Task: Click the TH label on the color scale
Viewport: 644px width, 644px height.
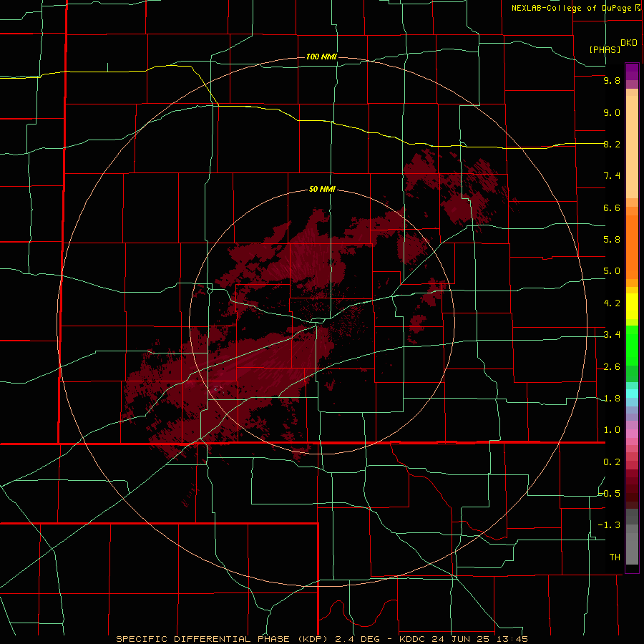Action: point(615,557)
